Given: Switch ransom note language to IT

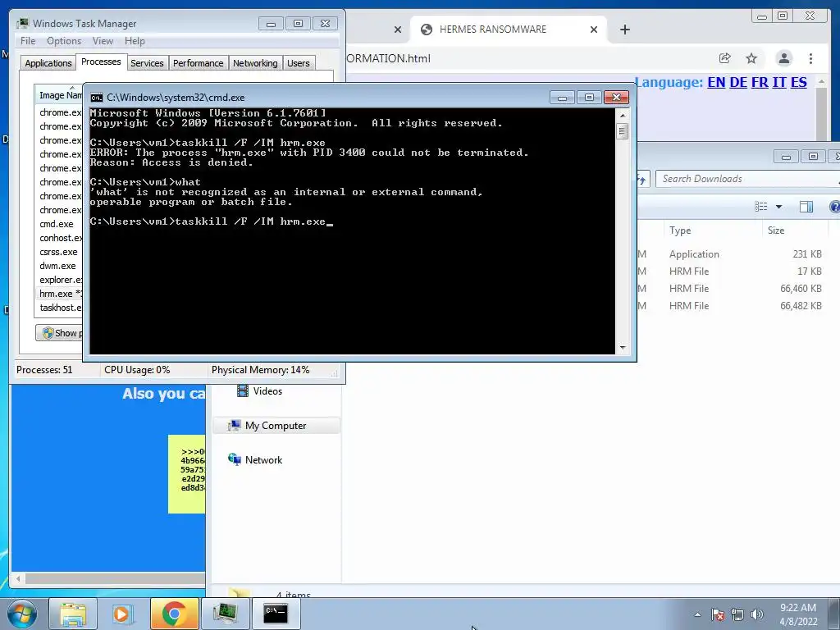Looking at the screenshot, I should click(779, 83).
